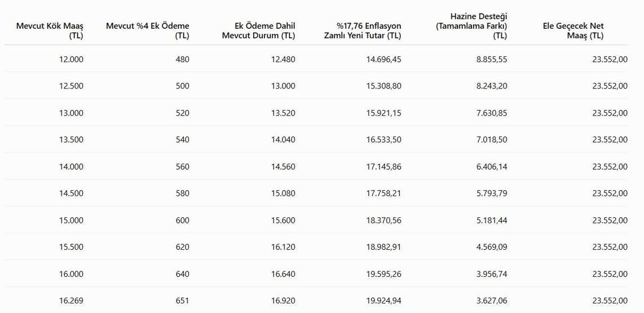Click the 15.921,15 inflation amount cell
The width and height of the screenshot is (644, 313).
click(x=383, y=113)
